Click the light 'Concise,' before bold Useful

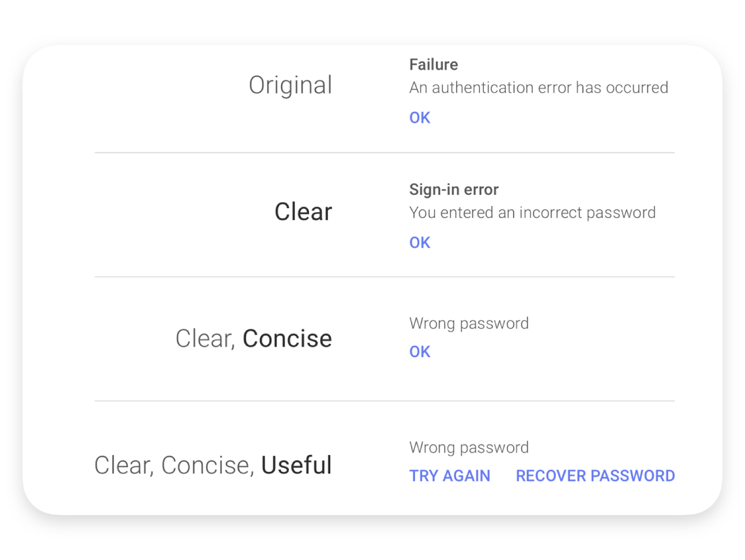tap(208, 465)
